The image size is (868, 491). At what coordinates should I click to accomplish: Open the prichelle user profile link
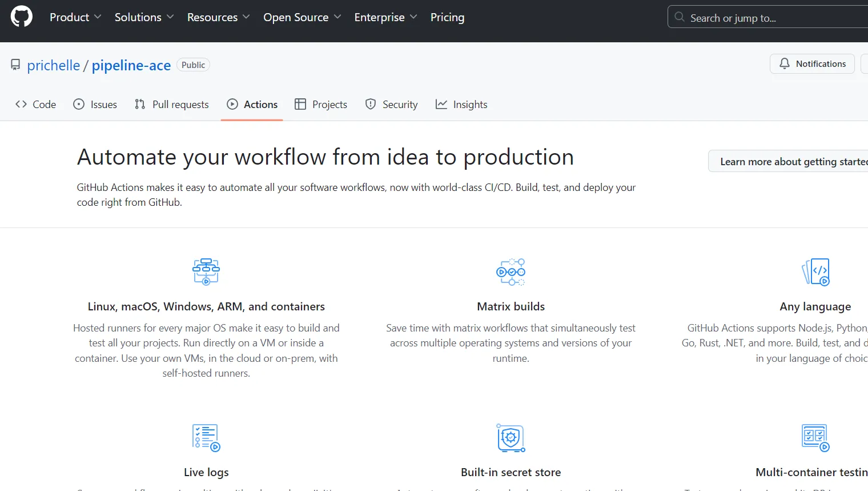54,65
